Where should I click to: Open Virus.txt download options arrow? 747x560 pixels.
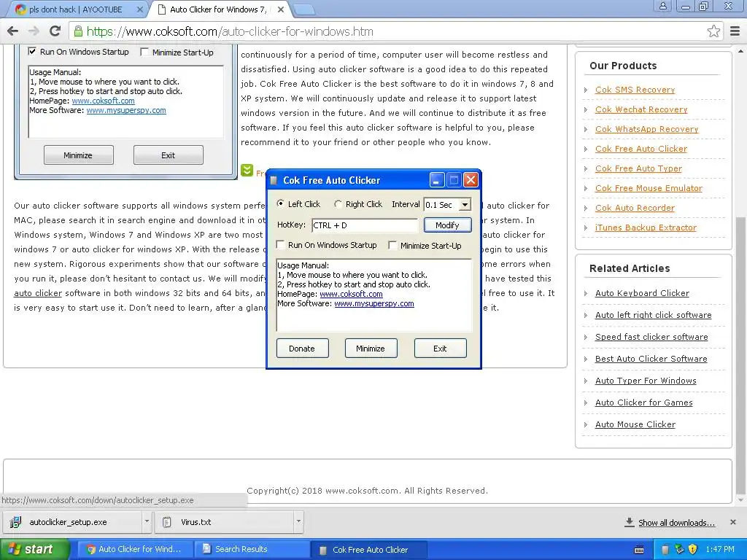[298, 521]
